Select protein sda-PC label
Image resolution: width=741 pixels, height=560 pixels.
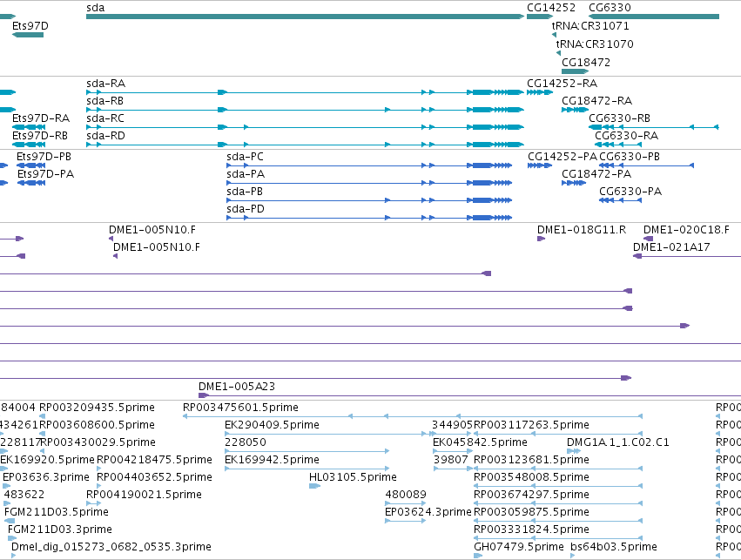(x=246, y=157)
